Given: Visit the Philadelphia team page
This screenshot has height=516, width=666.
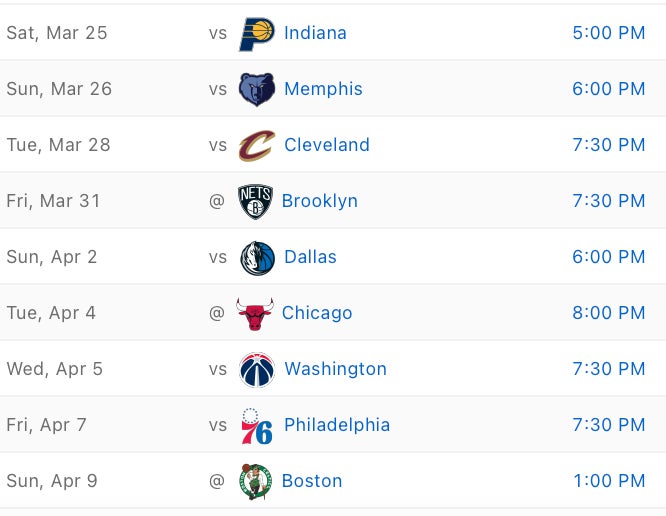Looking at the screenshot, I should (337, 425).
